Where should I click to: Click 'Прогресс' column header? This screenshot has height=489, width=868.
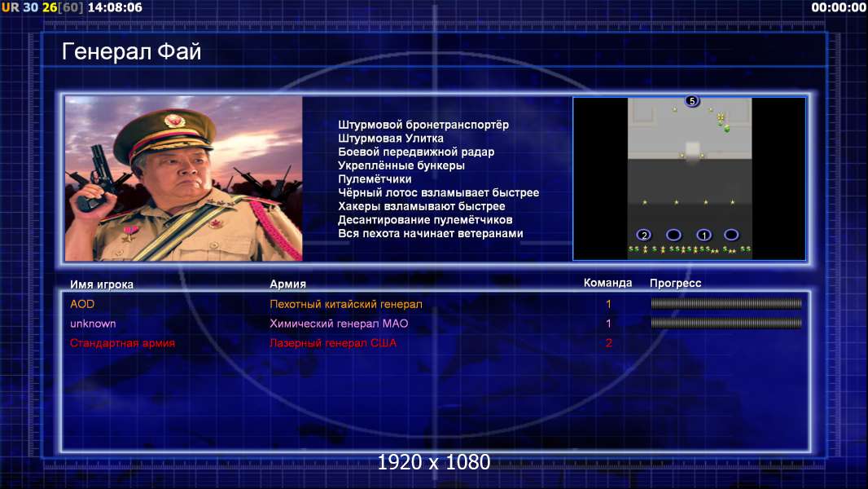pos(675,284)
